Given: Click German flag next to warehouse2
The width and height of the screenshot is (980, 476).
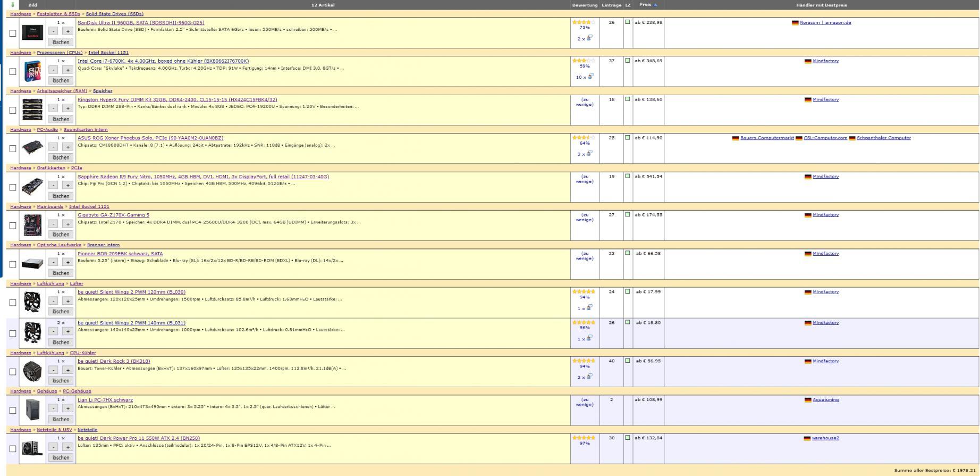Looking at the screenshot, I should point(807,438).
